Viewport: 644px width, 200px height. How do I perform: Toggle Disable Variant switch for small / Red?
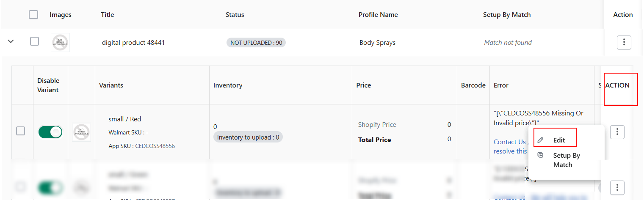tap(50, 132)
